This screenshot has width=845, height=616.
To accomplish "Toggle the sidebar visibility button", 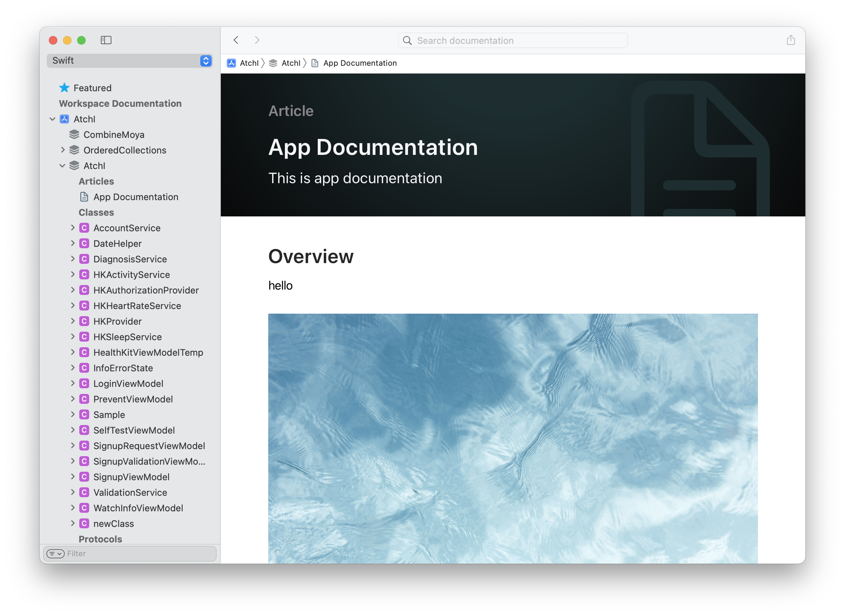I will pos(106,40).
